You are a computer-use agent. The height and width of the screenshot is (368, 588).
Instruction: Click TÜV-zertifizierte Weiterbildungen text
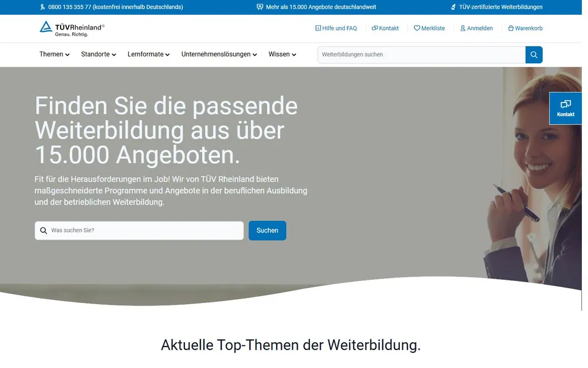click(500, 7)
